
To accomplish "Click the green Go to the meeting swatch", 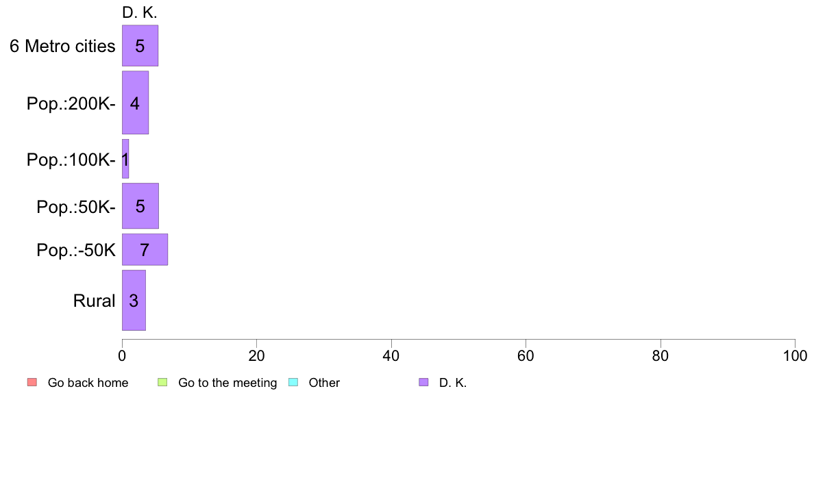I will point(162,383).
